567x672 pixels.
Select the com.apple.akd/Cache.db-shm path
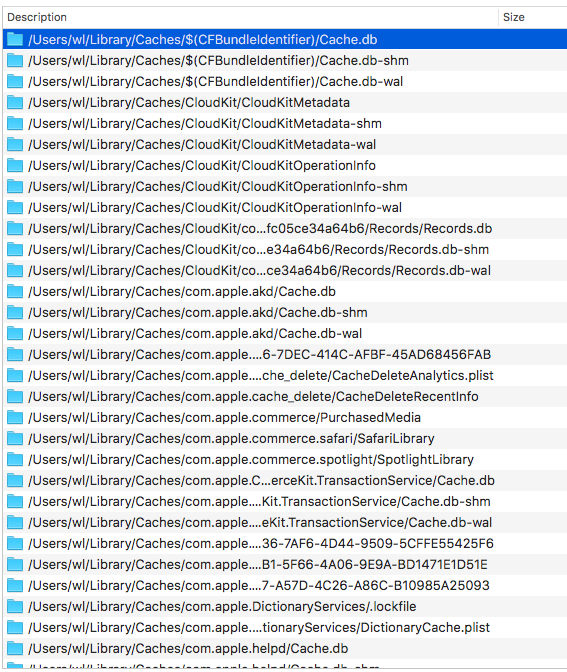pyautogui.click(x=198, y=313)
